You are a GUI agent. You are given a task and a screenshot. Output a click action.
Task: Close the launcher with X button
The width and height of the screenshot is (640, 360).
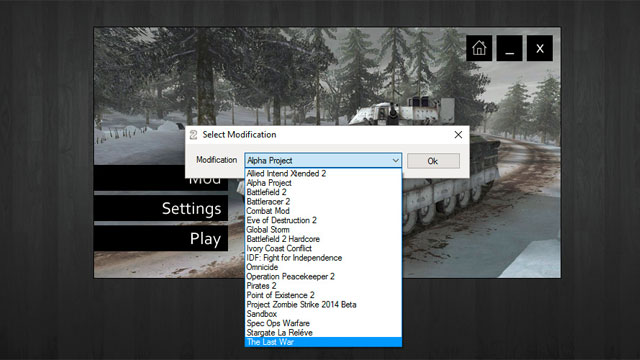[540, 48]
